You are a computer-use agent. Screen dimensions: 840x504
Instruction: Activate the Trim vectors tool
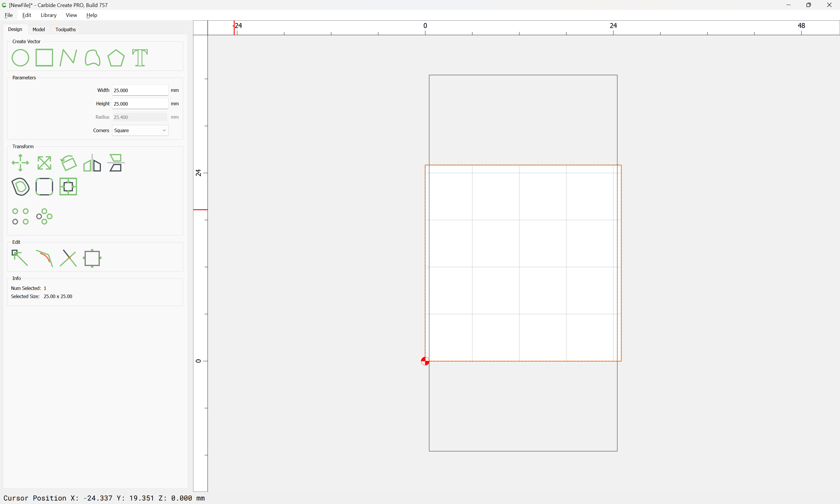click(68, 258)
